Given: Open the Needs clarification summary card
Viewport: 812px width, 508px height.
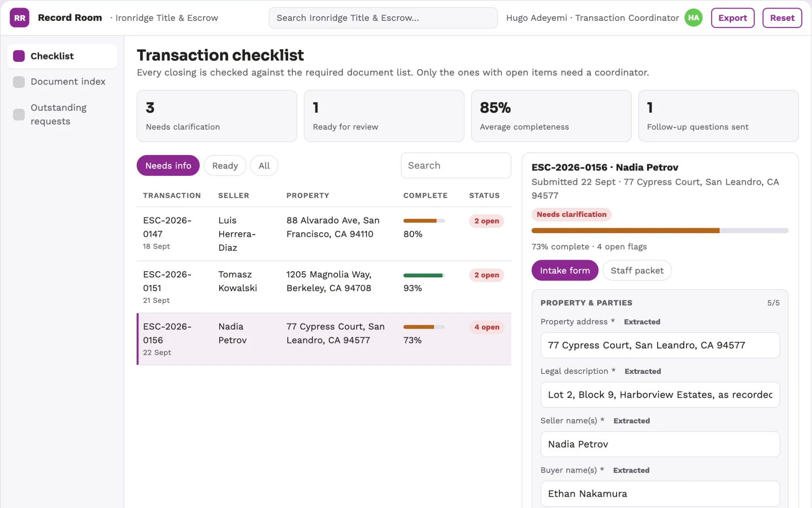Looking at the screenshot, I should 217,116.
